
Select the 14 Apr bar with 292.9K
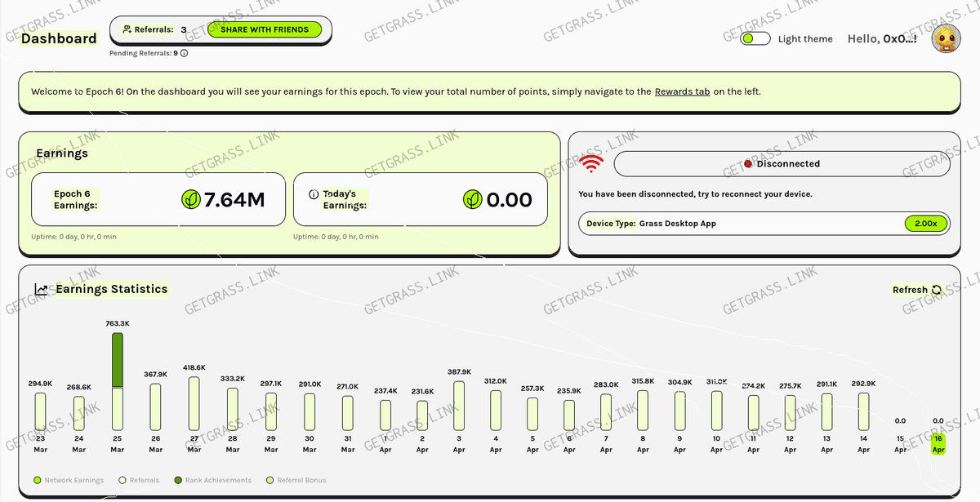pyautogui.click(x=864, y=411)
